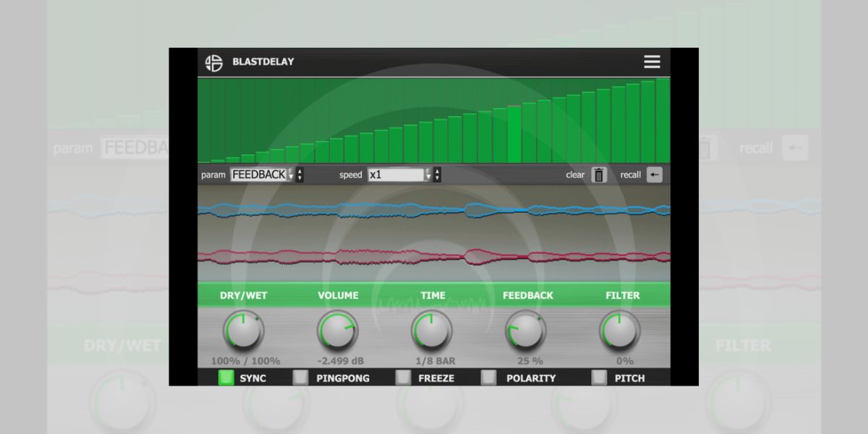Click the VOLUME header label
Viewport: 868px width, 434px height.
[x=338, y=295]
